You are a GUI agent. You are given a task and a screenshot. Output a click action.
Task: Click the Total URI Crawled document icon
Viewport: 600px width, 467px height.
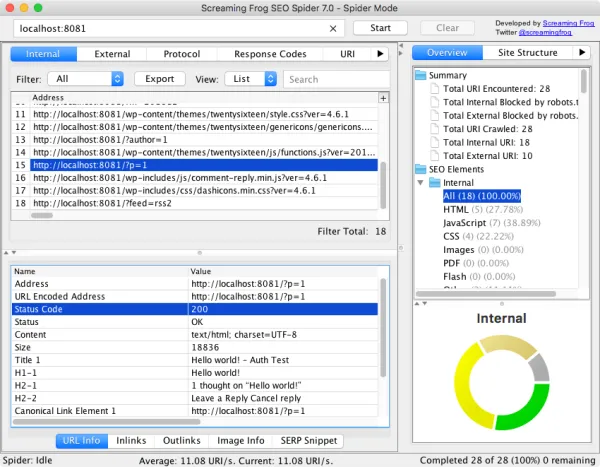[x=434, y=129]
